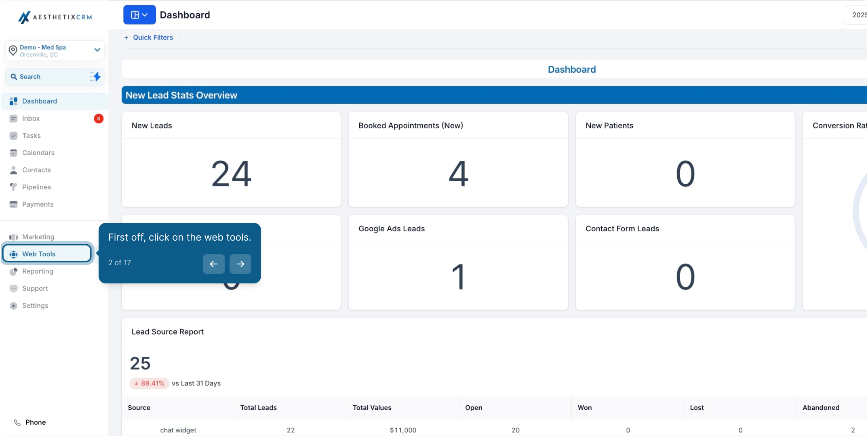Click the Search field in sidebar
The image size is (868, 436).
click(55, 77)
